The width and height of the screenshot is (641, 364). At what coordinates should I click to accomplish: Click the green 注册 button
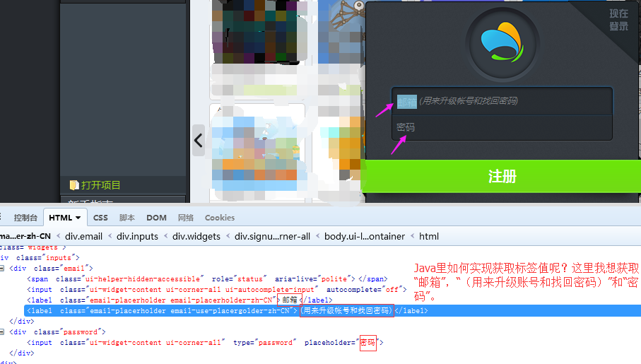pos(502,176)
